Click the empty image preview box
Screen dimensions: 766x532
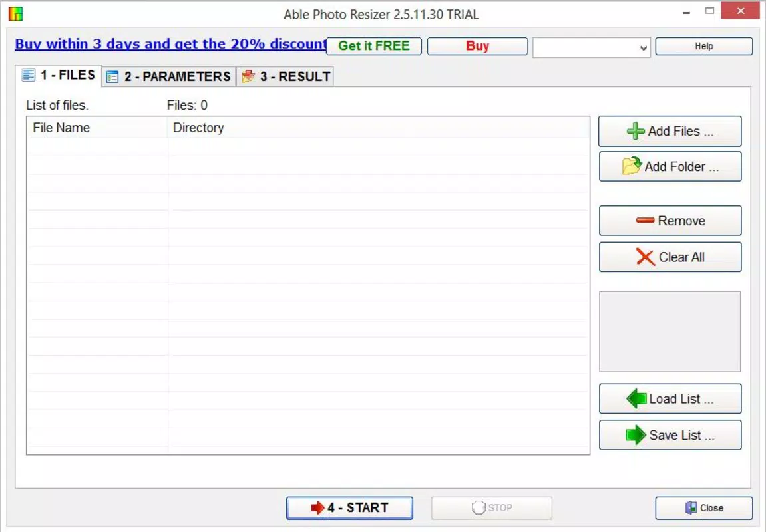pyautogui.click(x=670, y=332)
